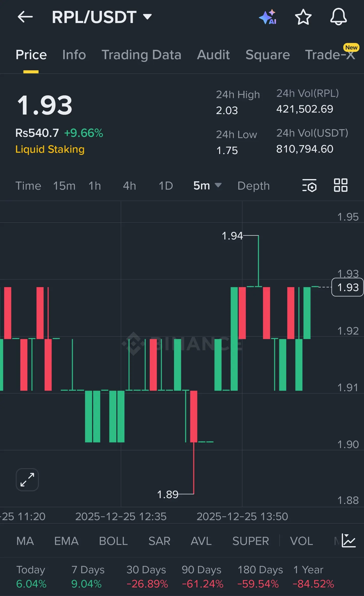Screen dimensions: 364x596
Task: Open the chart layout grid icon
Action: [x=341, y=185]
